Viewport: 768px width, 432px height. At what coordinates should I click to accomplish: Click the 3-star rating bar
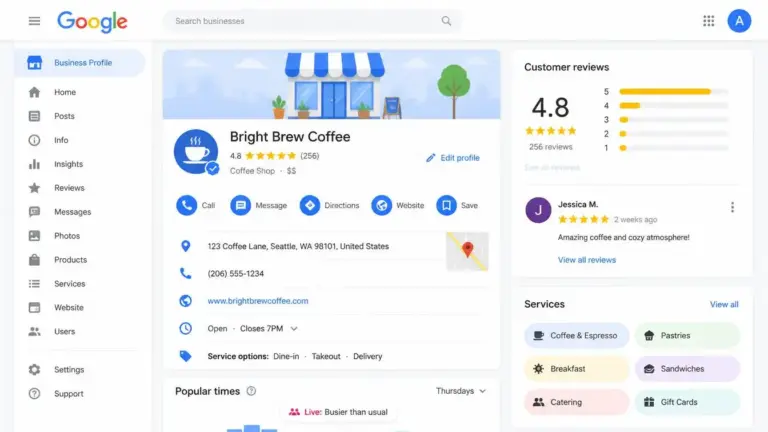[x=673, y=120]
